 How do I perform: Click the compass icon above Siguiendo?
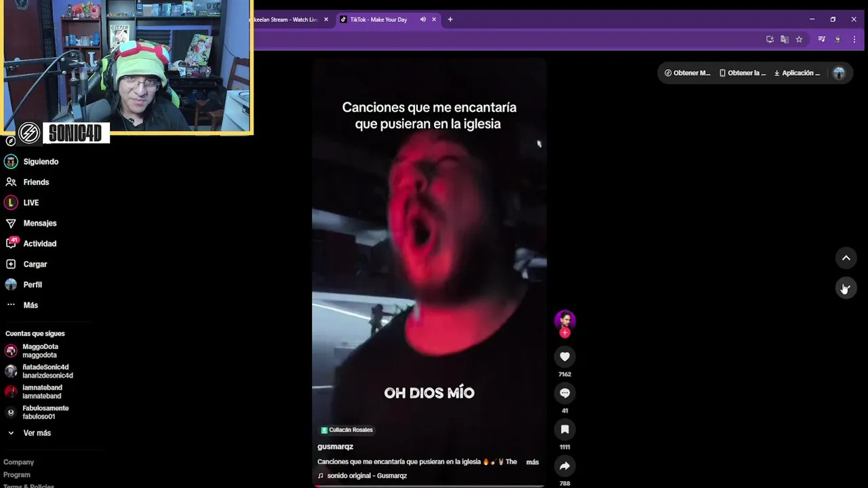pyautogui.click(x=10, y=141)
